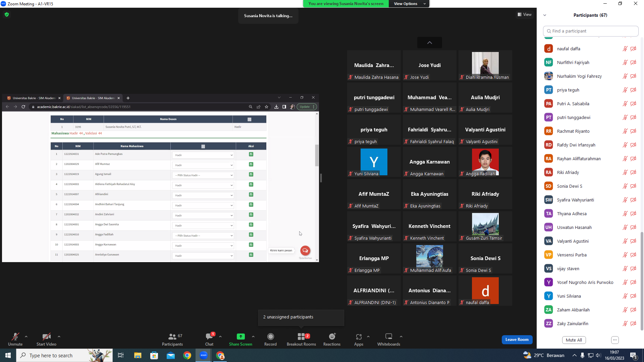Image resolution: width=644 pixels, height=362 pixels.
Task: Expand video options arrow next to Start Video
Action: tap(59, 337)
